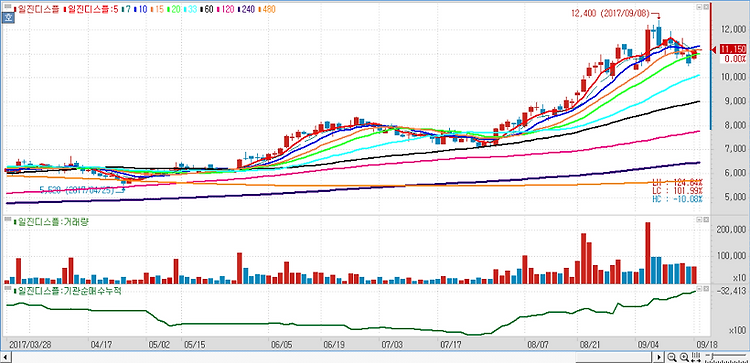Select the 120-day moving average legend

click(225, 9)
